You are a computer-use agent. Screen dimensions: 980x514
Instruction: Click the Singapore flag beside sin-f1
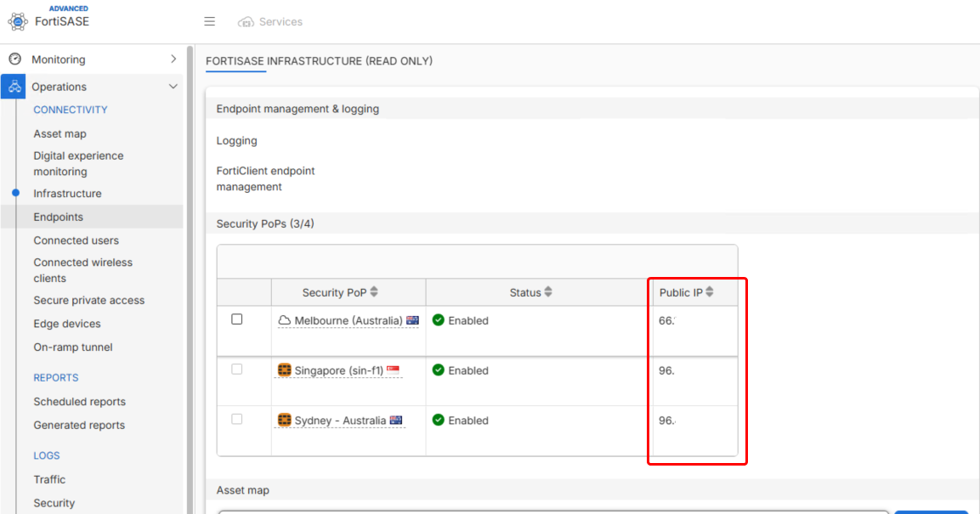tap(394, 370)
